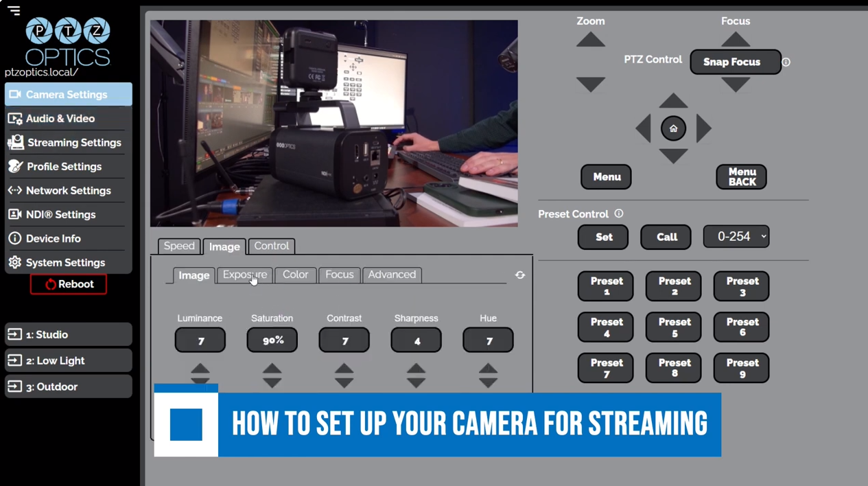The height and width of the screenshot is (486, 868).
Task: Click info icon beside Snap Focus
Action: click(786, 62)
